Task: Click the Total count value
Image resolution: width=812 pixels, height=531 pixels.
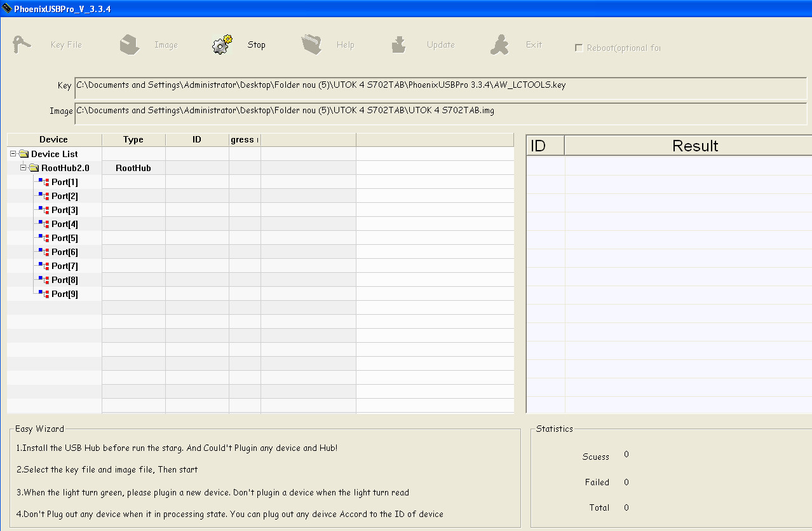Action: coord(626,507)
